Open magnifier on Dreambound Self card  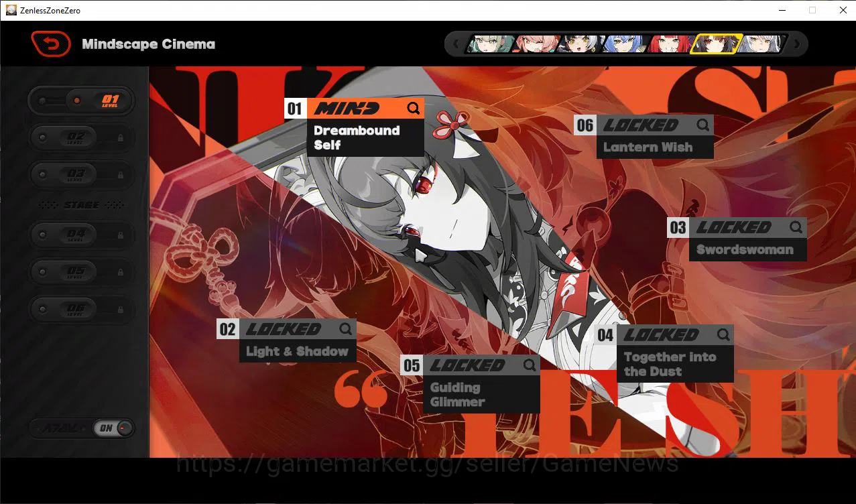pyautogui.click(x=414, y=108)
